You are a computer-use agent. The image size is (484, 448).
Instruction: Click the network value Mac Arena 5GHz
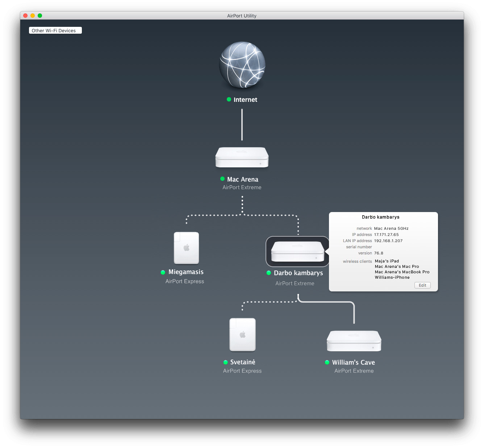391,228
